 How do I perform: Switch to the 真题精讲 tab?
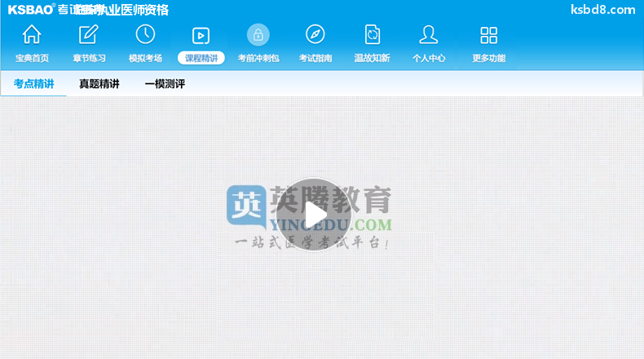pos(99,84)
